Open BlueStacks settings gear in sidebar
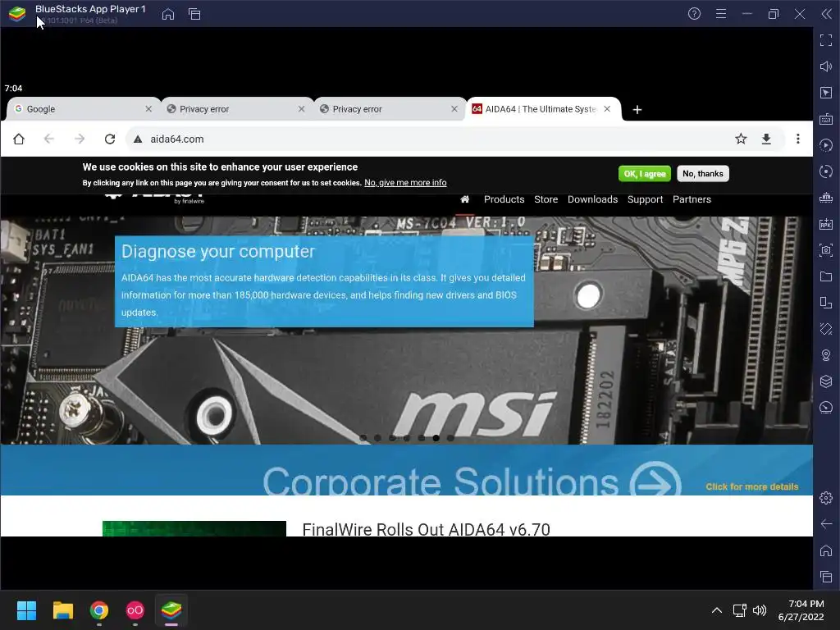The height and width of the screenshot is (630, 840). click(x=825, y=498)
